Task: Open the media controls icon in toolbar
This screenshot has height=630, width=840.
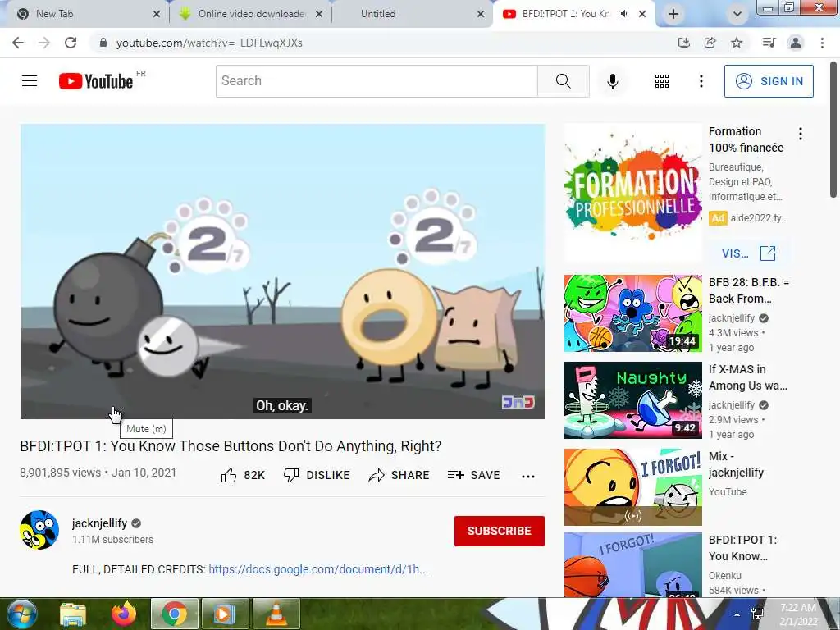Action: [x=769, y=43]
